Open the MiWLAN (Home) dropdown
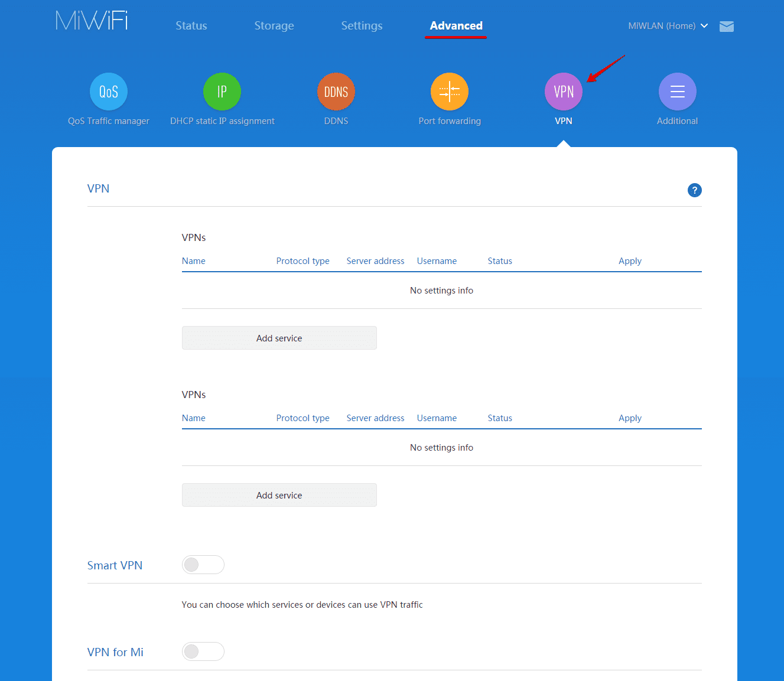This screenshot has width=784, height=681. [668, 26]
